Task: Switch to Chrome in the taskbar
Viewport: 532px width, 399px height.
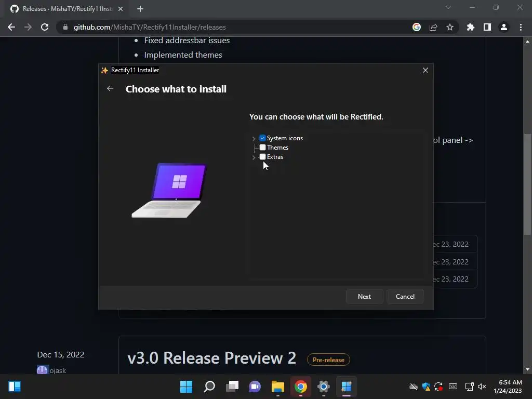Action: [x=301, y=387]
